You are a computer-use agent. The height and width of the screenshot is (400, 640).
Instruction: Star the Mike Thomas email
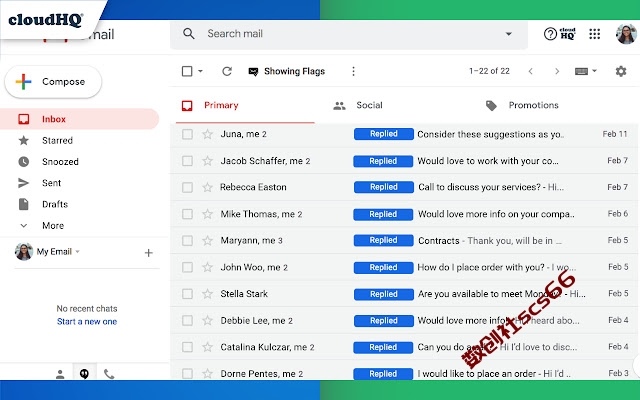[x=208, y=214]
